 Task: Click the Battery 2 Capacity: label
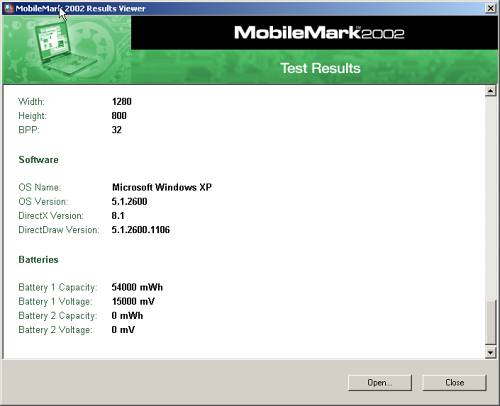tap(58, 315)
